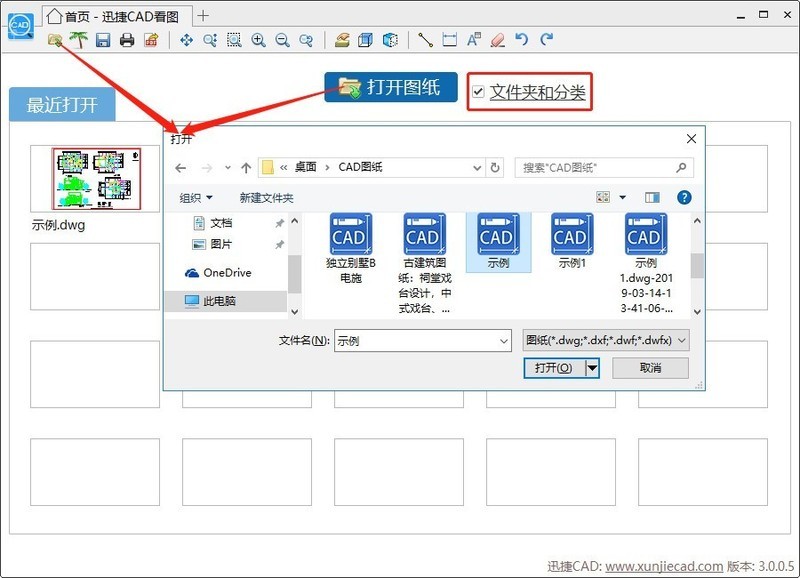
Task: Click the save drawing icon
Action: (x=101, y=40)
